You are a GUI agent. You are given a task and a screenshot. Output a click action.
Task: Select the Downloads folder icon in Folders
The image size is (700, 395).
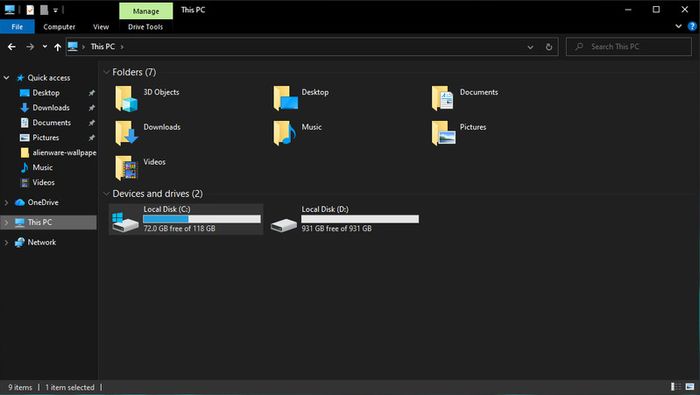coord(126,133)
